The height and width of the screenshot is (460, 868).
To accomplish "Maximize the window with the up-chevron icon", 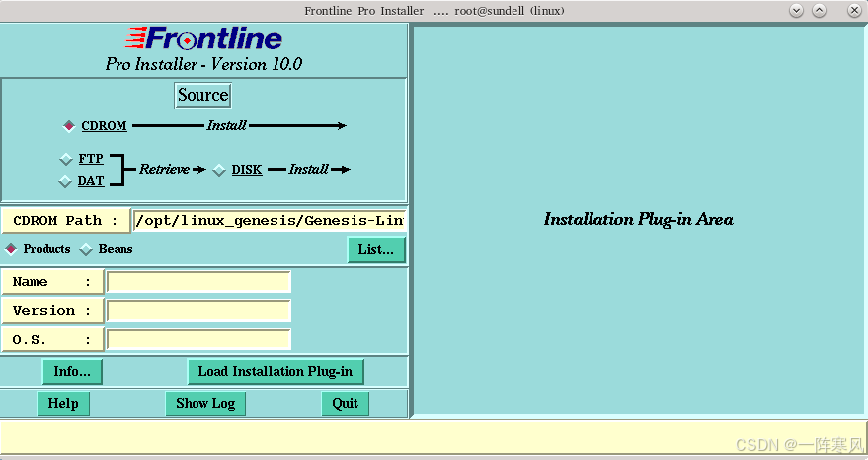I will (x=819, y=10).
